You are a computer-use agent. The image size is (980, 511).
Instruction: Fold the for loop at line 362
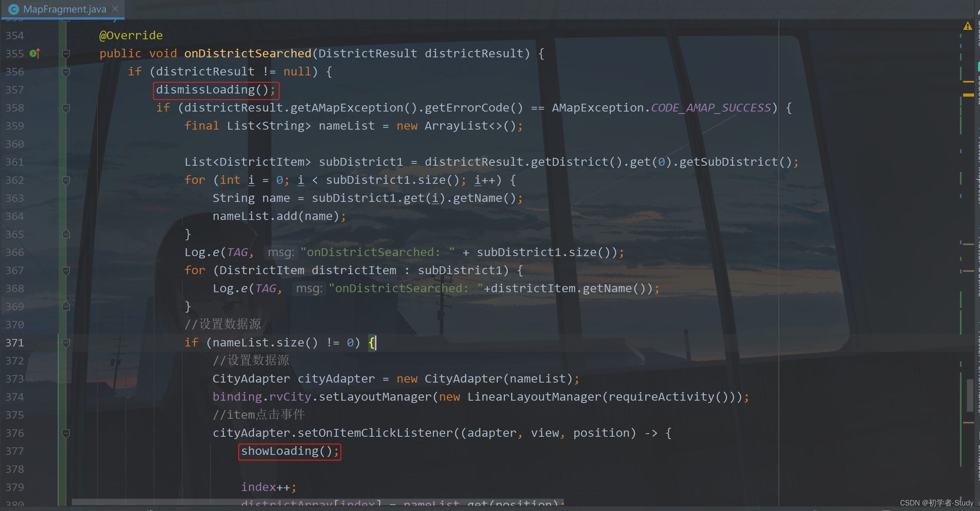(66, 180)
